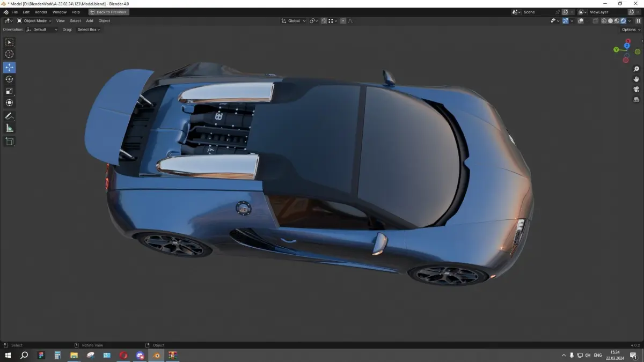
Task: Show hidden system tray icons chevron
Action: pyautogui.click(x=563, y=355)
